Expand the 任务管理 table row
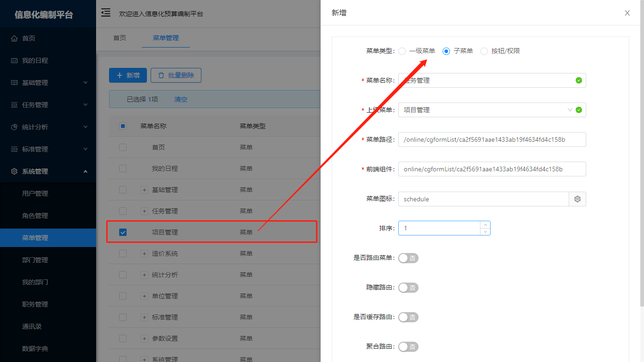Viewport: 644px width, 362px height. click(144, 211)
